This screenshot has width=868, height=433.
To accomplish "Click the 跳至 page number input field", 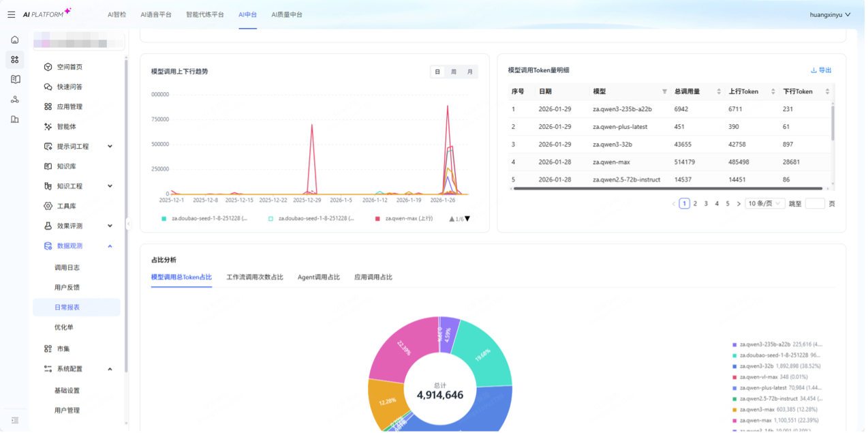I will click(x=814, y=203).
